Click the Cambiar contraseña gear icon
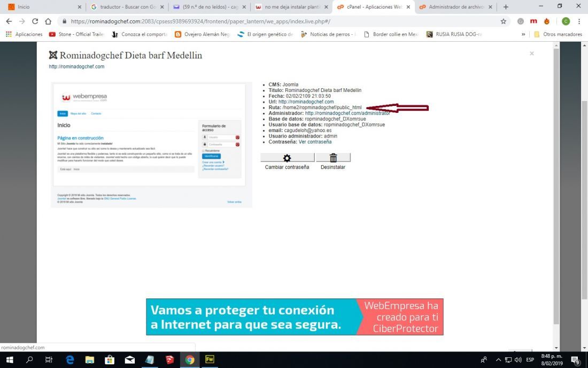The image size is (588, 368). pos(287,158)
